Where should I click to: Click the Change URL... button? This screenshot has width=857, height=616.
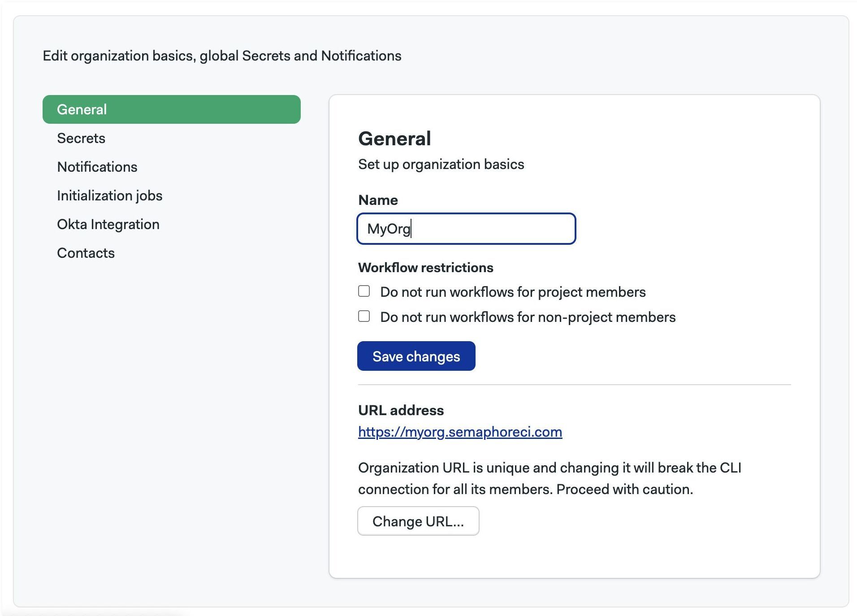coord(418,521)
